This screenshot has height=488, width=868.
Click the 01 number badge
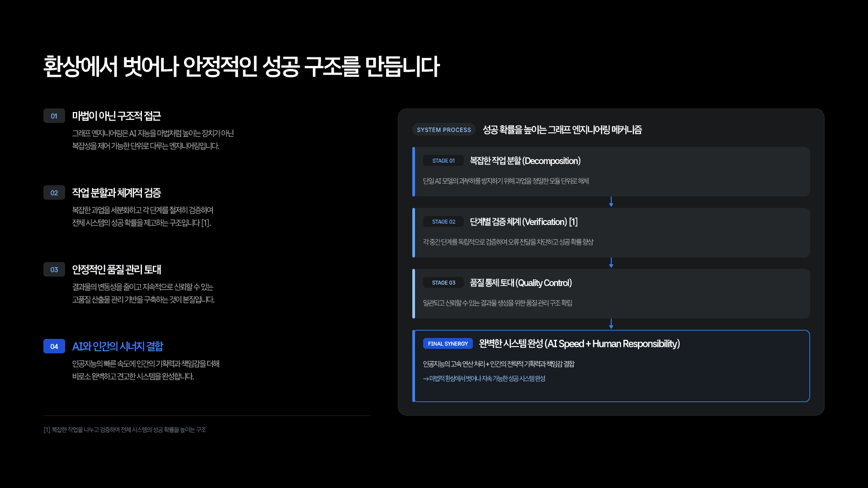(x=54, y=116)
